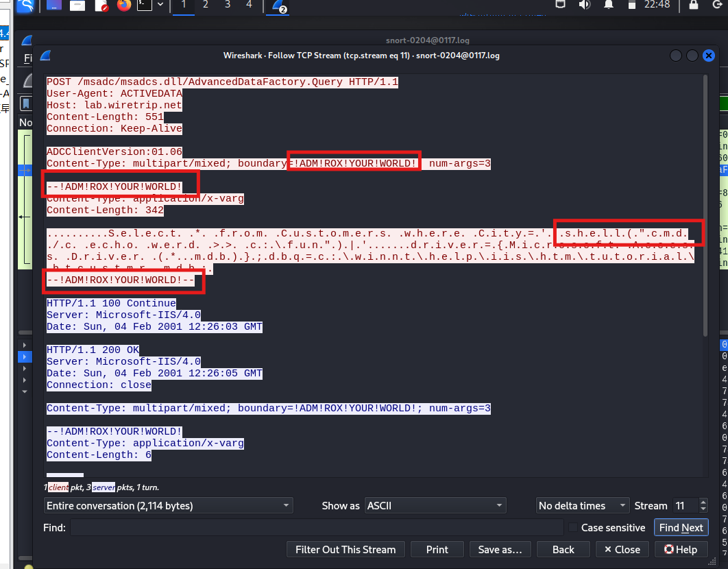Click the 'POST /msadc/msadcs.dll' request line
This screenshot has height=569, width=728.
222,82
